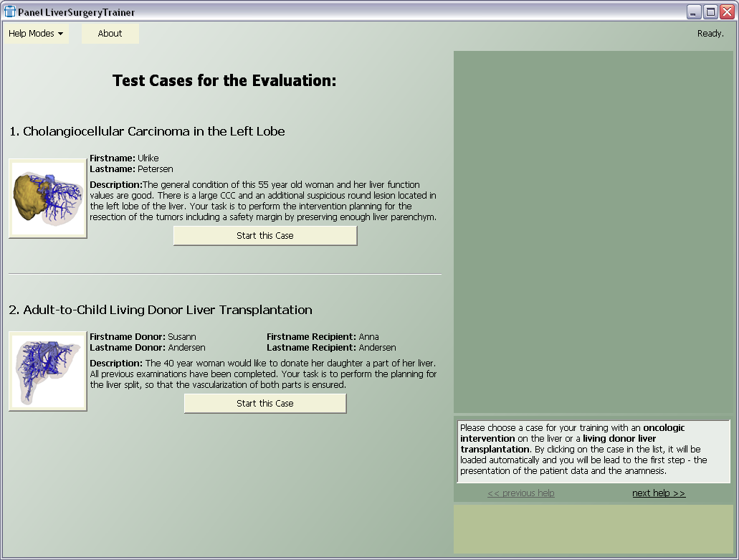Click the About menu button
739x560 pixels.
[x=110, y=34]
